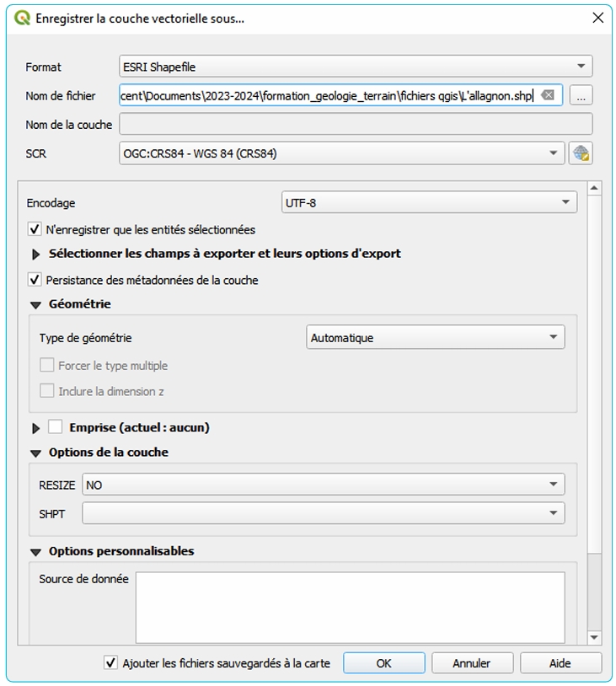Open the file browser with the ellipsis button
This screenshot has width=616, height=686.
(x=581, y=96)
